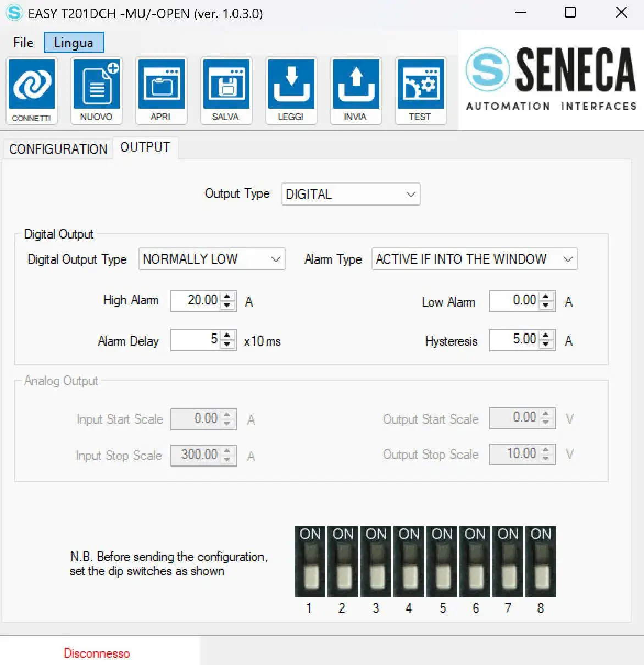Click the Seneca Automation Interfaces logo

pos(551,79)
